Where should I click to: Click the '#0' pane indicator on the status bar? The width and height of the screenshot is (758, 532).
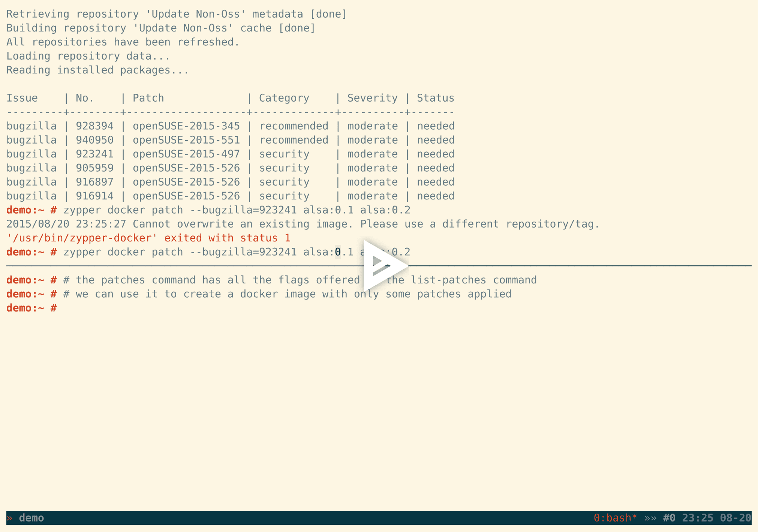click(669, 518)
